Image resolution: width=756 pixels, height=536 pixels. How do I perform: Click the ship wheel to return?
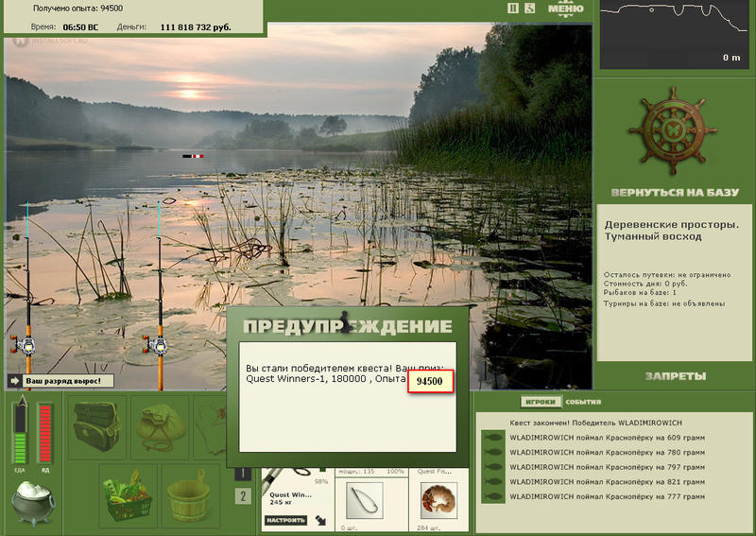673,130
